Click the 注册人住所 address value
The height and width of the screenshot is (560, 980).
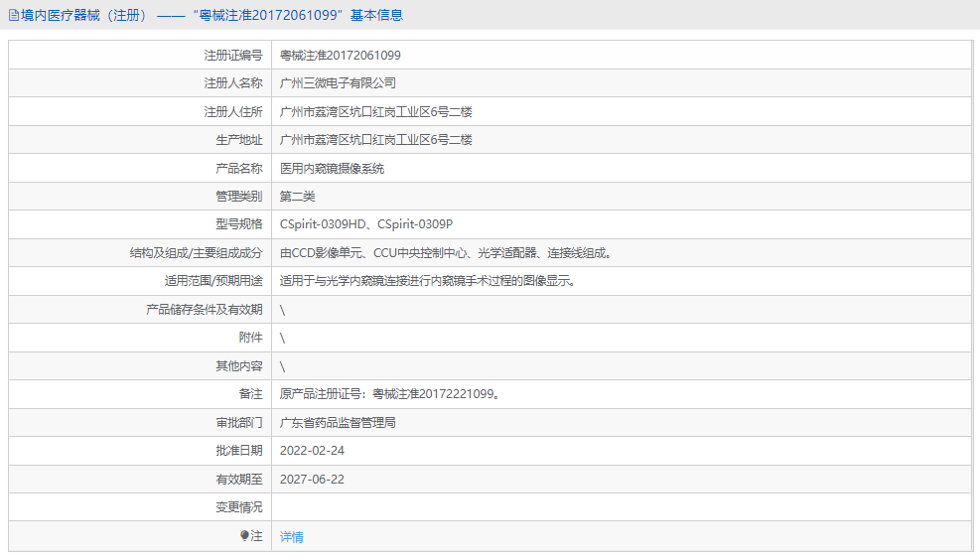375,112
